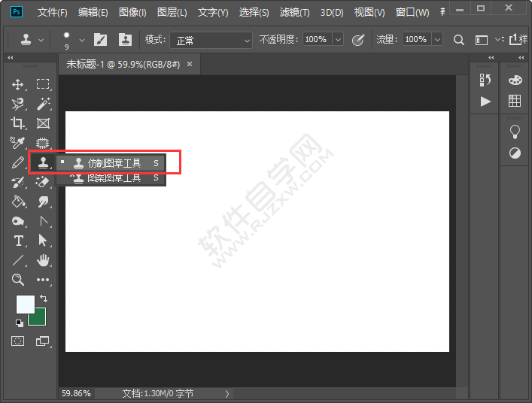
Task: Select the Rectangular Marquee tool
Action: tap(43, 84)
